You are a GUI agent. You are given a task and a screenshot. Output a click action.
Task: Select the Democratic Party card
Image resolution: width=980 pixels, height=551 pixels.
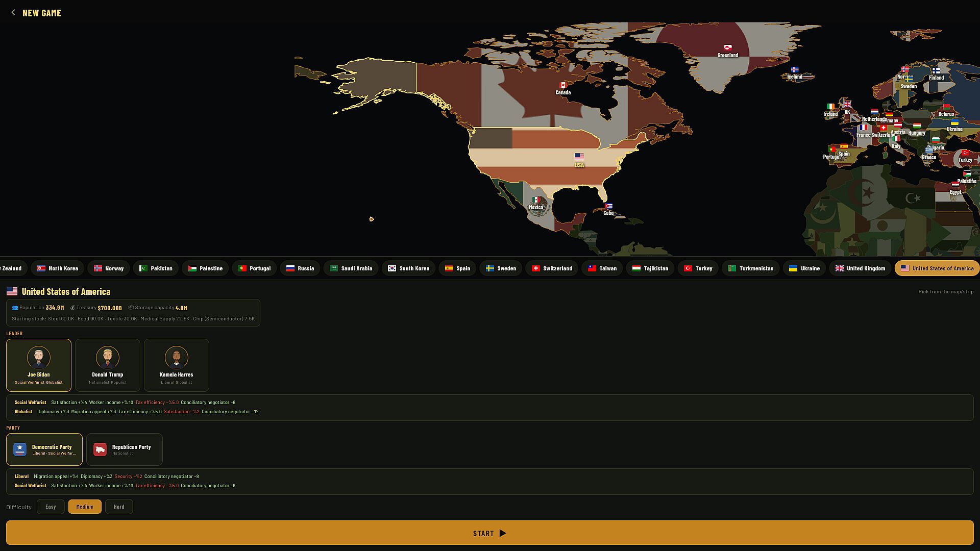(44, 449)
